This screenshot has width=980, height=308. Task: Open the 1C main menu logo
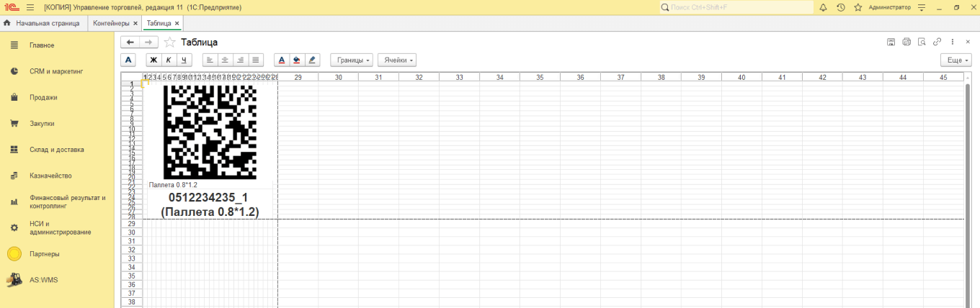coord(11,7)
